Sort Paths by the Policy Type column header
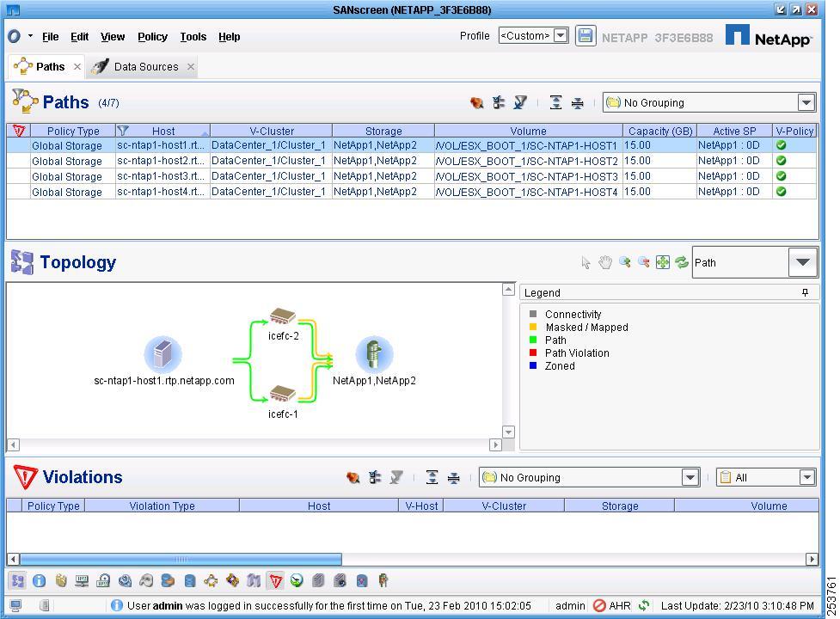The image size is (840, 619). pyautogui.click(x=73, y=131)
